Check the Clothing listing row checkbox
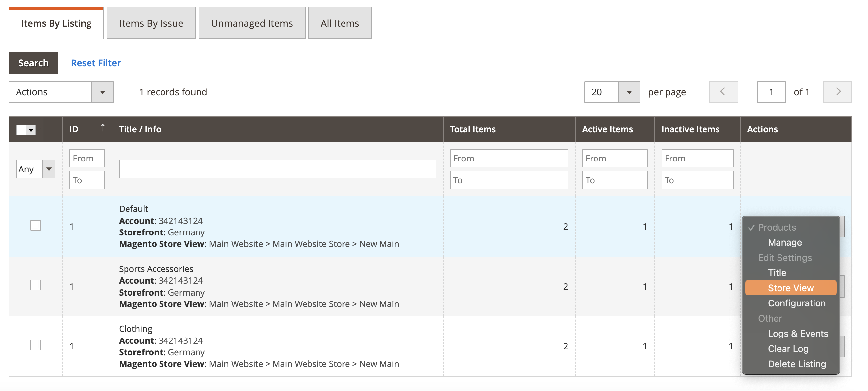868x391 pixels. [x=35, y=345]
